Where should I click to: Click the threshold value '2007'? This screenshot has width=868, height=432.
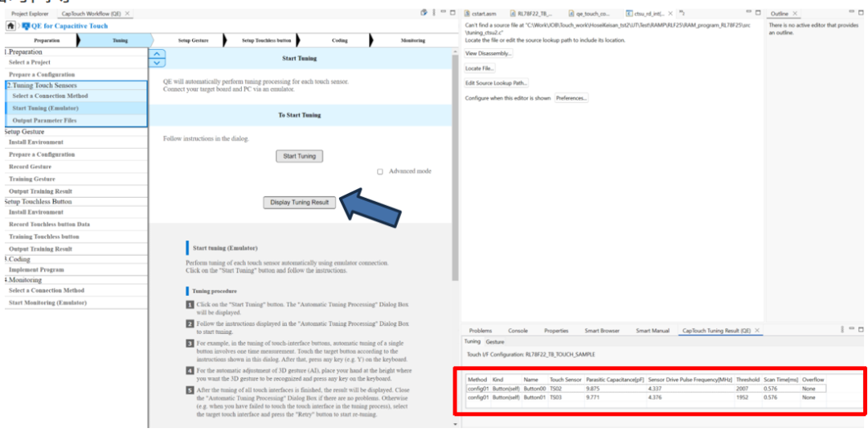point(743,389)
